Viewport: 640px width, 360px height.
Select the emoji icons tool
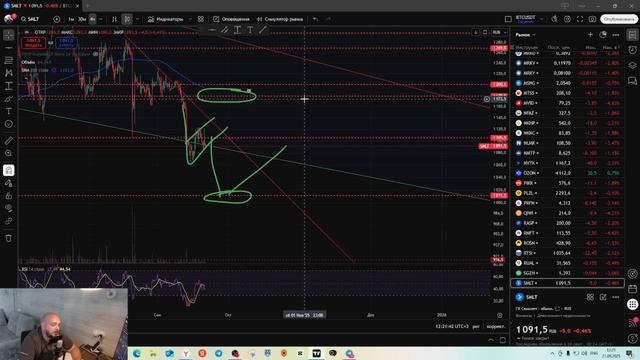pos(9,124)
